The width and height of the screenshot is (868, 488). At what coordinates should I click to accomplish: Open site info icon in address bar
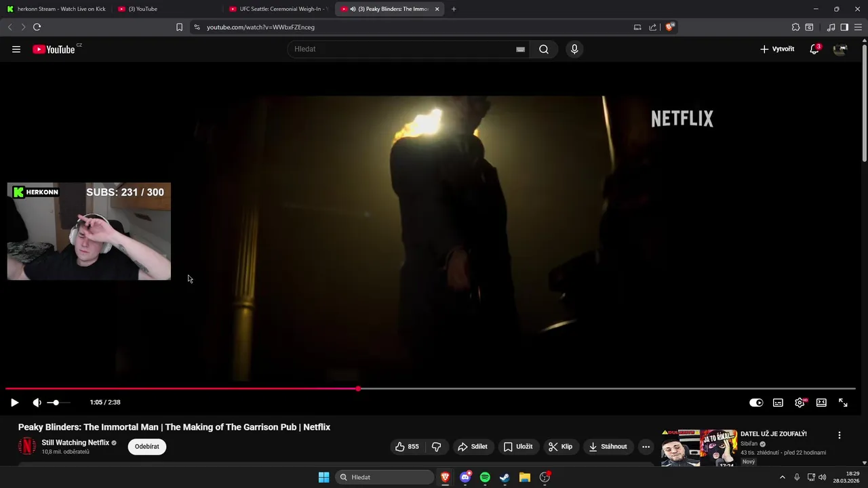tap(197, 27)
